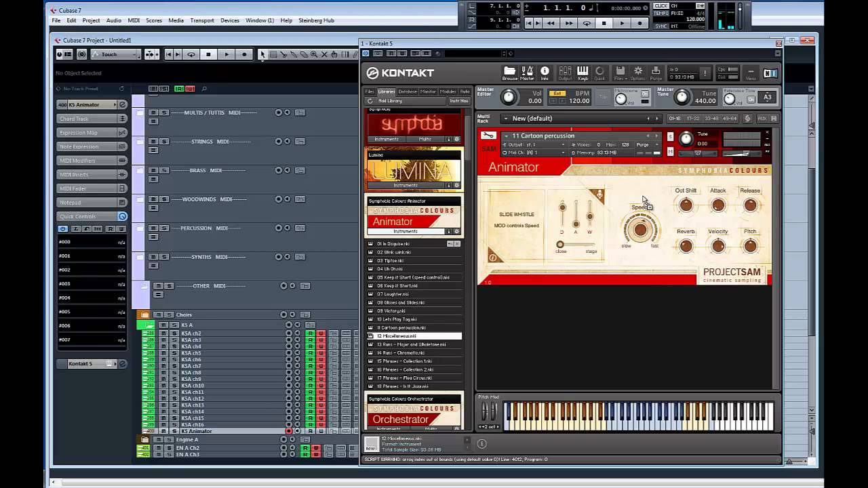This screenshot has width=868, height=488.
Task: Select the Object Selection arrow tool
Action: point(262,54)
